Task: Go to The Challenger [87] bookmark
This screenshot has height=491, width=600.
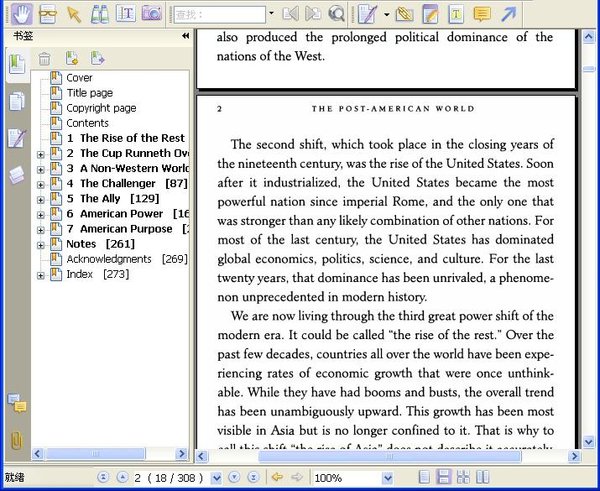Action: coord(127,184)
